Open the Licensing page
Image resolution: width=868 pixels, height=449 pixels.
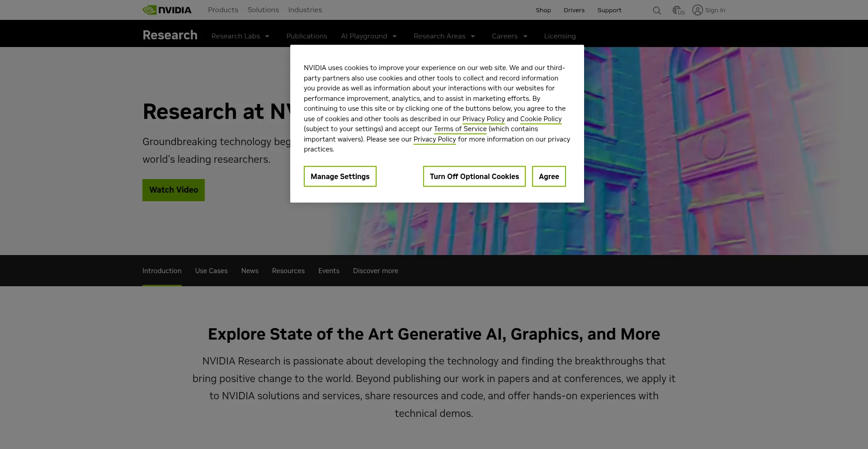coord(560,36)
